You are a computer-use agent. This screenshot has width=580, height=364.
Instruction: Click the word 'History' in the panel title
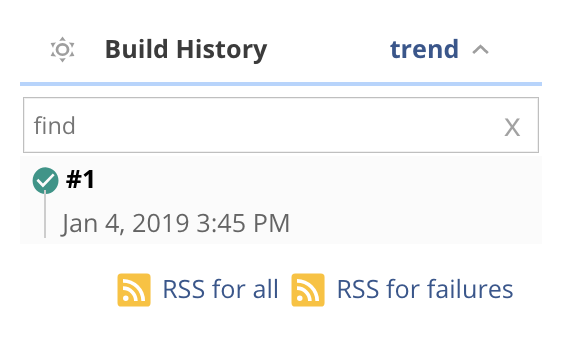[222, 50]
